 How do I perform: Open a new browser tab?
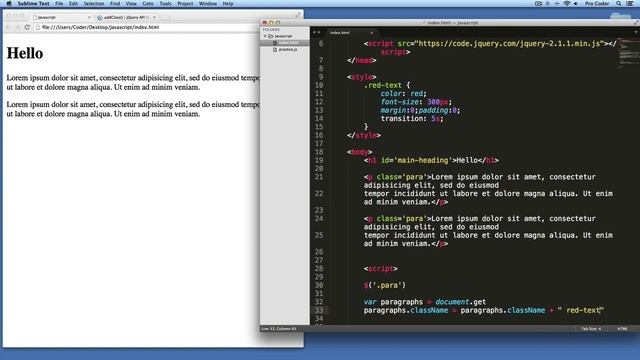(165, 17)
